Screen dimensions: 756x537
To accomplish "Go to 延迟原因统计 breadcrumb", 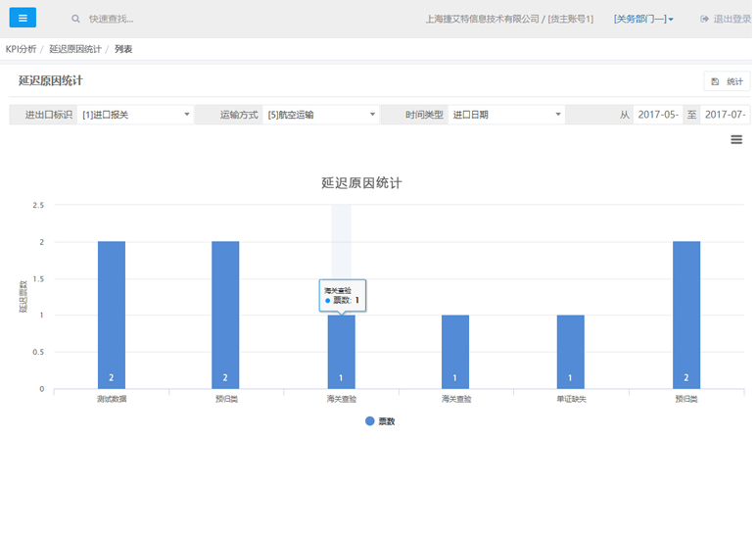I will tap(75, 49).
